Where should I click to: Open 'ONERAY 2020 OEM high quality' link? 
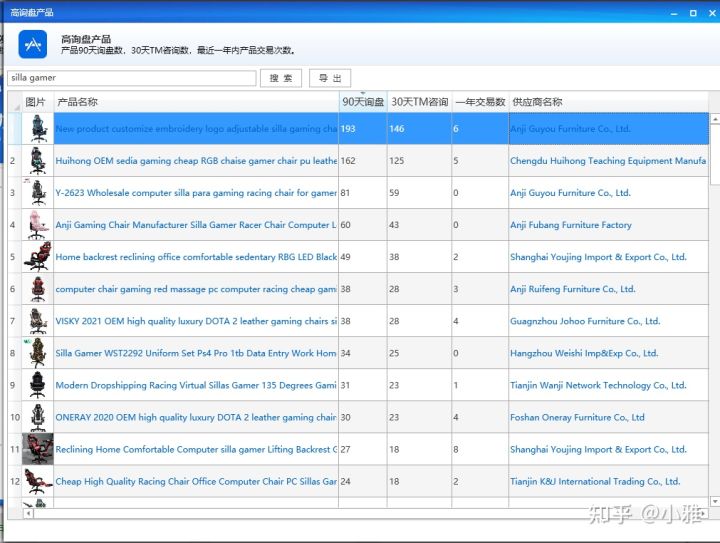point(196,418)
